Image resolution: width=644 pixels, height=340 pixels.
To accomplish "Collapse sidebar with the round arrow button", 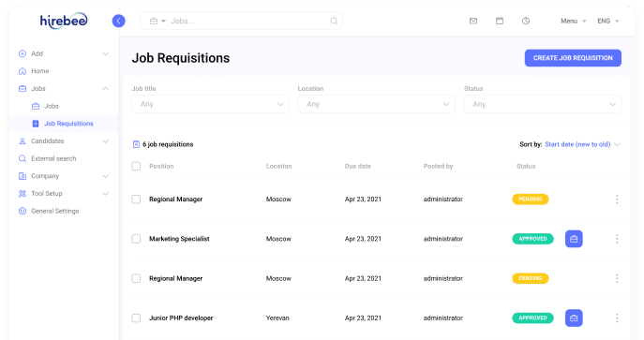I will click(x=119, y=21).
